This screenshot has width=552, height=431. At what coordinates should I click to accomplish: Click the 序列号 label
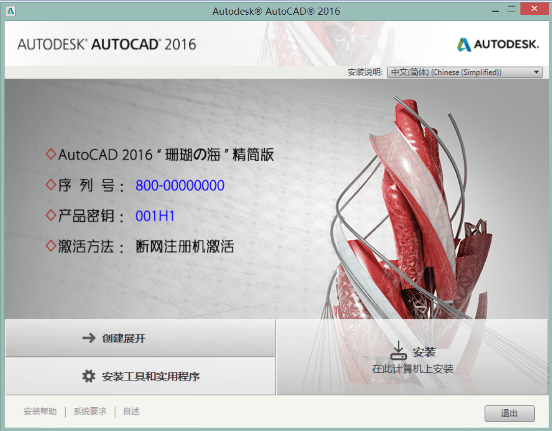coord(91,186)
